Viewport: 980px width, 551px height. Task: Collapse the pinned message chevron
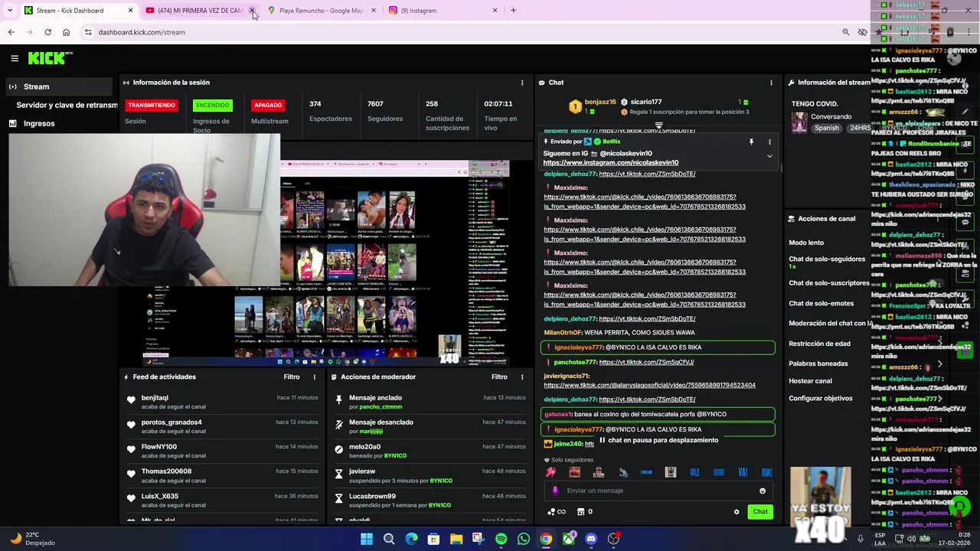[769, 156]
